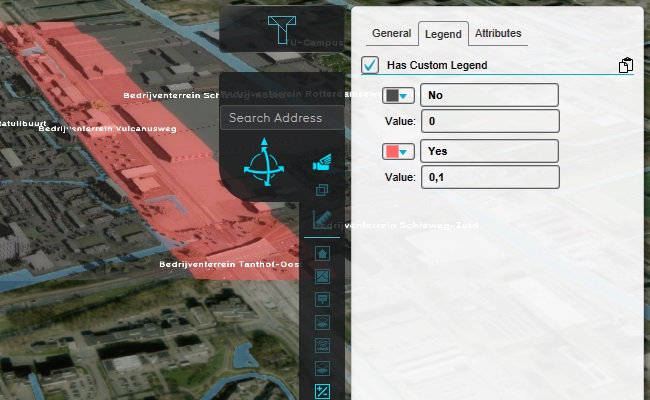Image resolution: width=650 pixels, height=400 pixels.
Task: Toggle the Has Custom Legend checkbox
Action: [x=371, y=65]
